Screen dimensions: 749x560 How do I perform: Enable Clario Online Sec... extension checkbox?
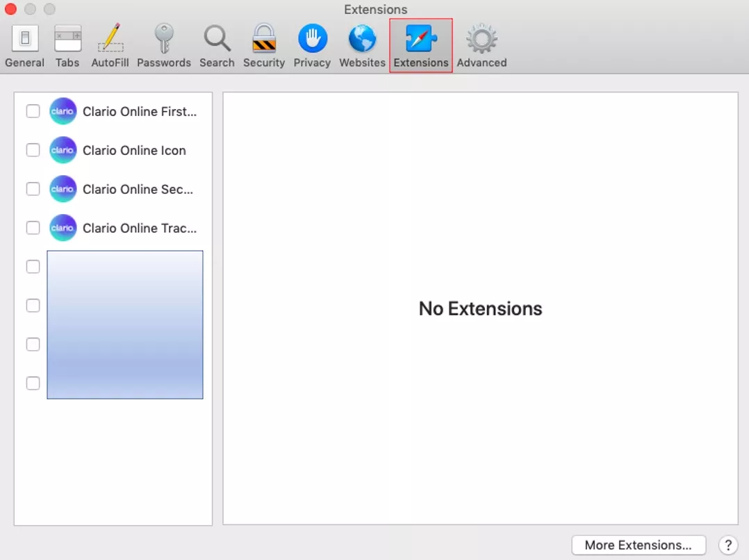[x=33, y=189]
